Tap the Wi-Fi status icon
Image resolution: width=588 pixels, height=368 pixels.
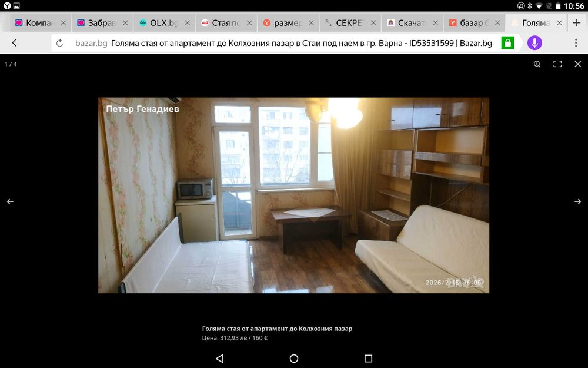pos(539,6)
